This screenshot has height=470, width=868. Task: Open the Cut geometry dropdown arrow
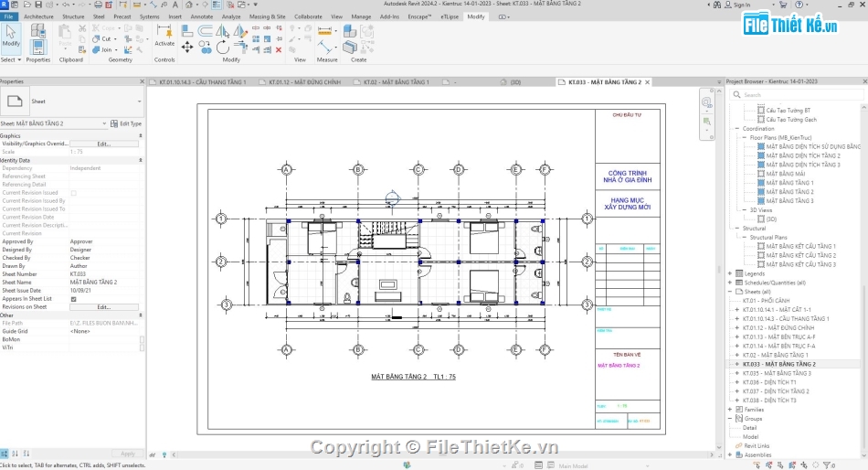[x=116, y=38]
